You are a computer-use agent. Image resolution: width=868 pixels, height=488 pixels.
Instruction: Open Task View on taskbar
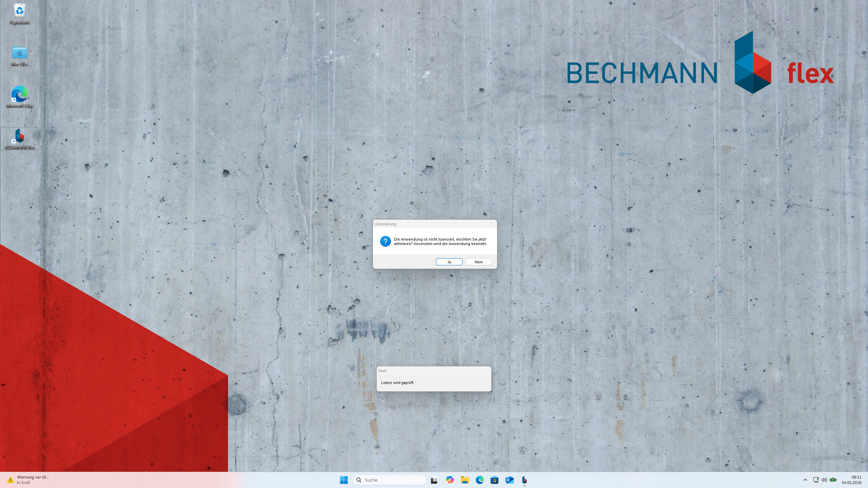(x=434, y=480)
